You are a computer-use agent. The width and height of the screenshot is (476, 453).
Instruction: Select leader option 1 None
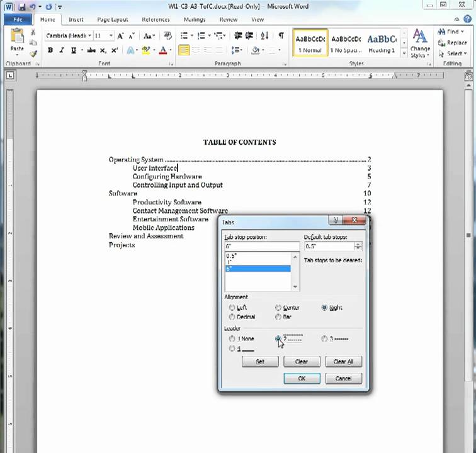[232, 338]
